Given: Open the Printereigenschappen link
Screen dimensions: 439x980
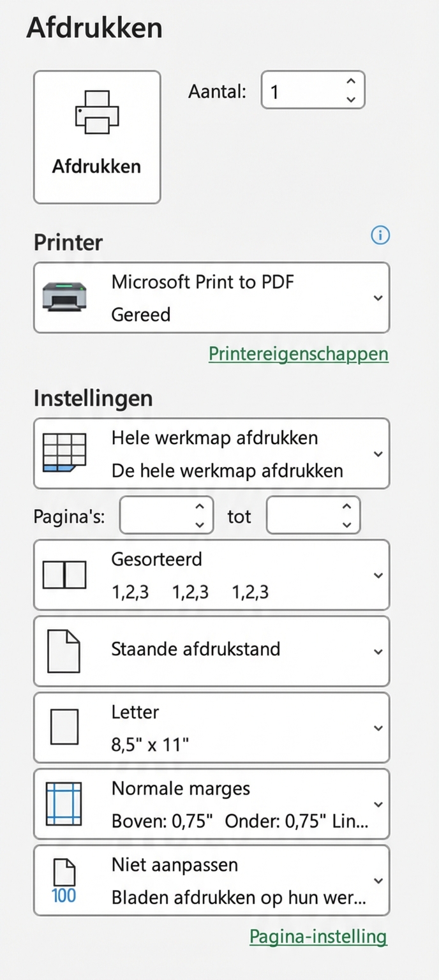Looking at the screenshot, I should coord(298,353).
